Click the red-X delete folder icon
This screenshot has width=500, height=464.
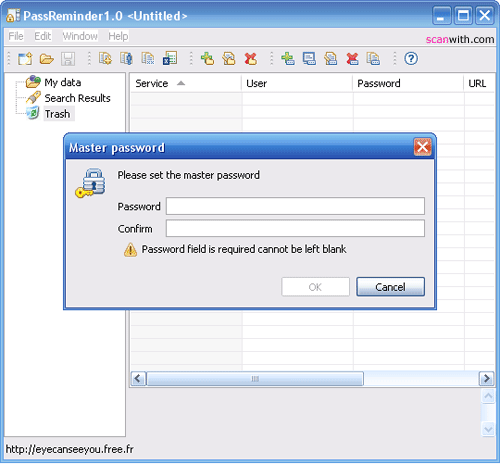[251, 59]
